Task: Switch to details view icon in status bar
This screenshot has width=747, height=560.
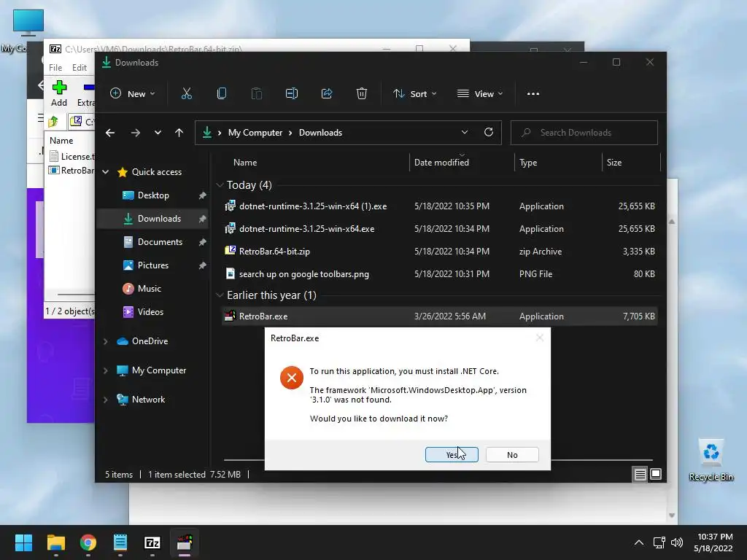Action: (x=640, y=474)
